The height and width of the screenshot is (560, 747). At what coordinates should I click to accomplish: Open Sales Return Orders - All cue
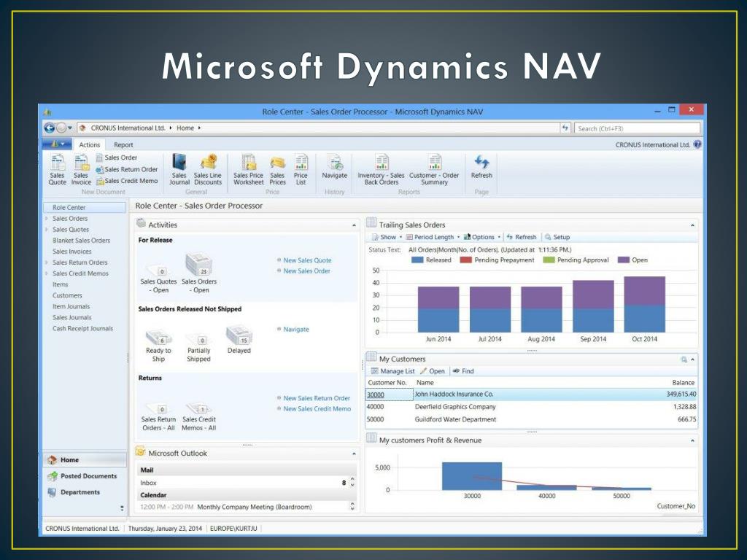tap(158, 418)
